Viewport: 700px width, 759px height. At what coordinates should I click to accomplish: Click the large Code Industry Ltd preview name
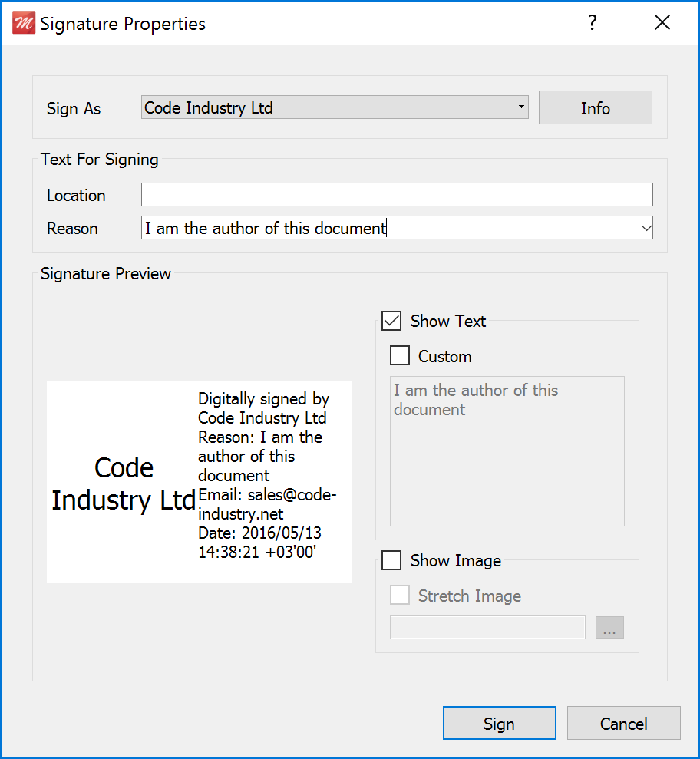(124, 483)
